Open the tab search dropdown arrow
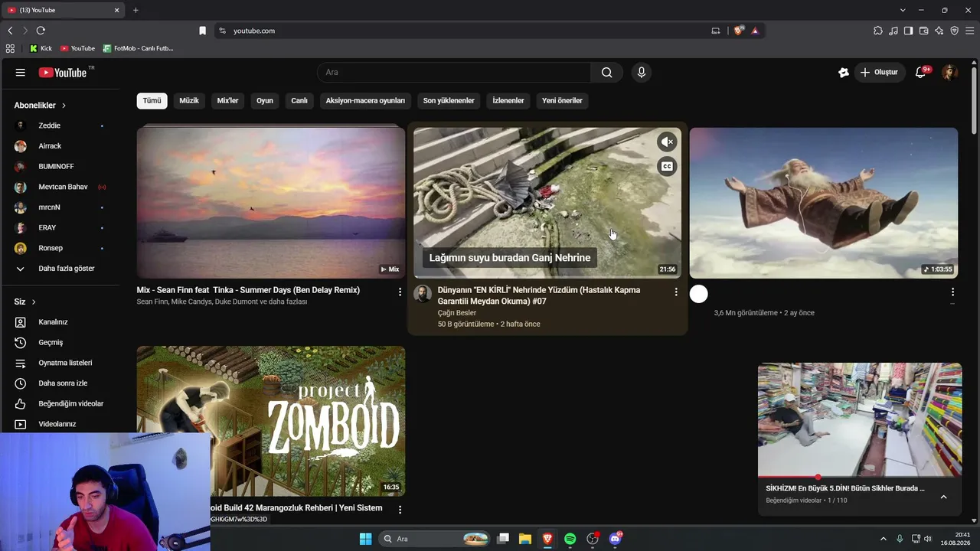Image resolution: width=980 pixels, height=551 pixels. pos(903,10)
